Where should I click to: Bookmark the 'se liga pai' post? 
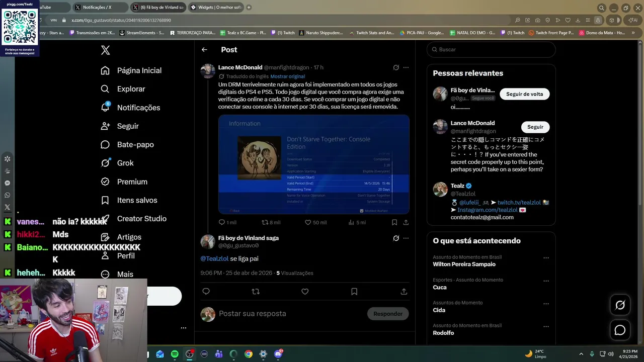(354, 292)
